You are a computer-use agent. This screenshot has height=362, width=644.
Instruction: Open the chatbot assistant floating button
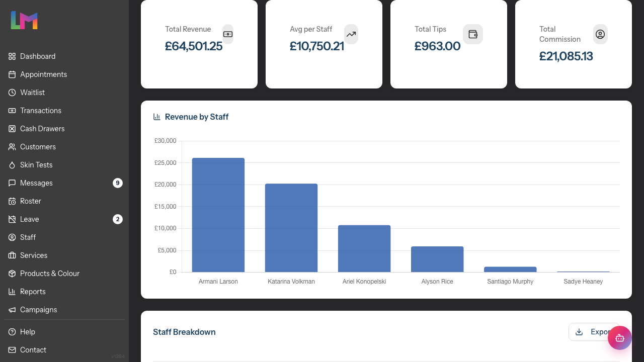620,338
